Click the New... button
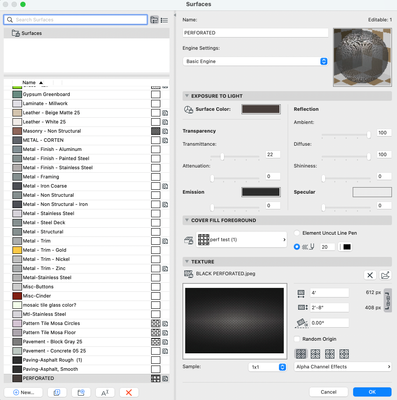The height and width of the screenshot is (400, 397). [23, 392]
